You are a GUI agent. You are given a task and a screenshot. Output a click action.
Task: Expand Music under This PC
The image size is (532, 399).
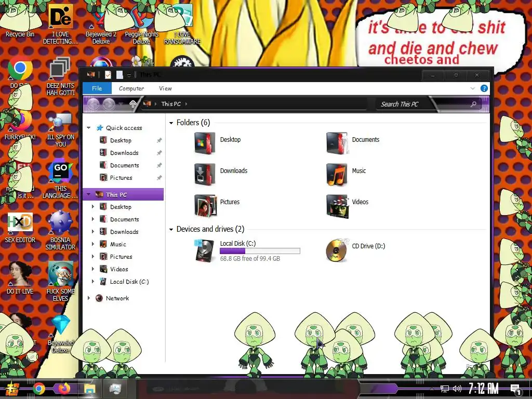point(93,244)
